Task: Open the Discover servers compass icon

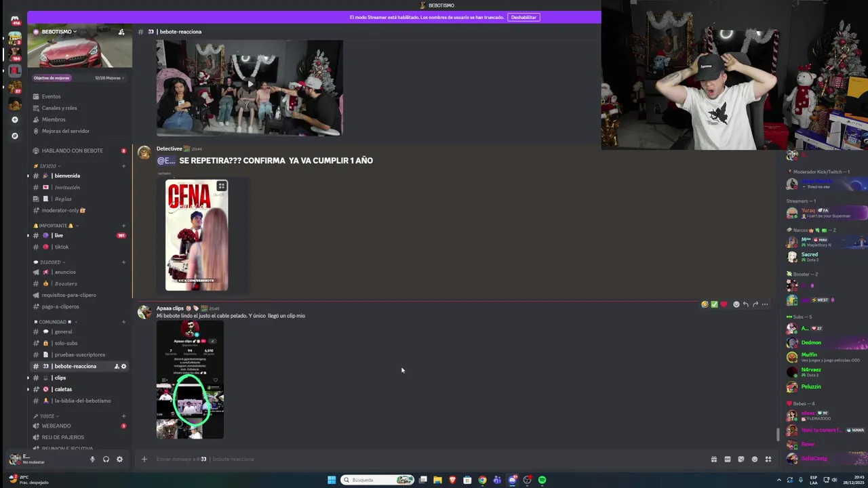Action: 15,136
